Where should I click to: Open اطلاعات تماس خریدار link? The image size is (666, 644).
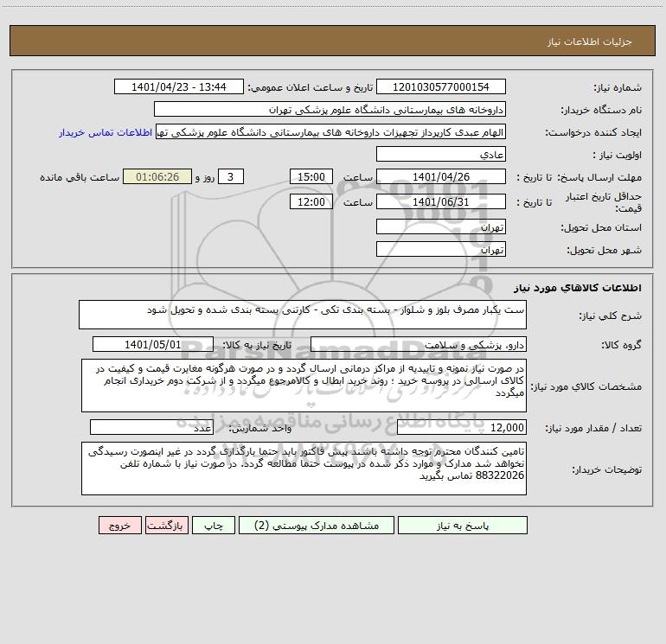click(106, 132)
